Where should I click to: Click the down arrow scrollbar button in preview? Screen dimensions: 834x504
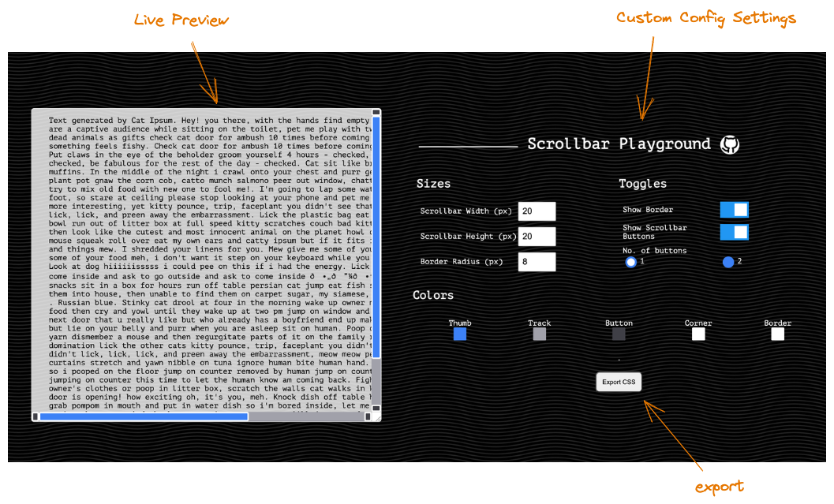[x=376, y=409]
